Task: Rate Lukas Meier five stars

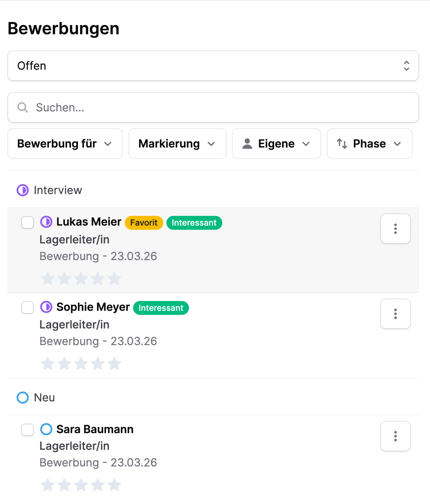Action: 114,278
